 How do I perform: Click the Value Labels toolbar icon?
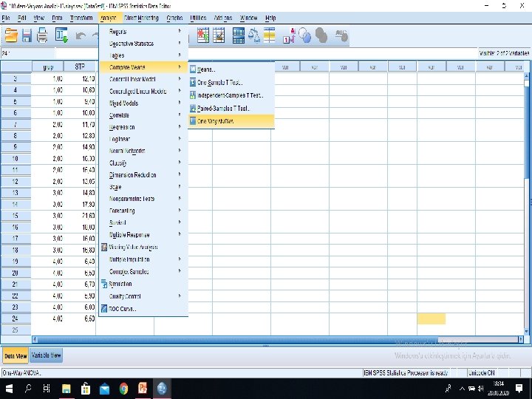(289, 35)
